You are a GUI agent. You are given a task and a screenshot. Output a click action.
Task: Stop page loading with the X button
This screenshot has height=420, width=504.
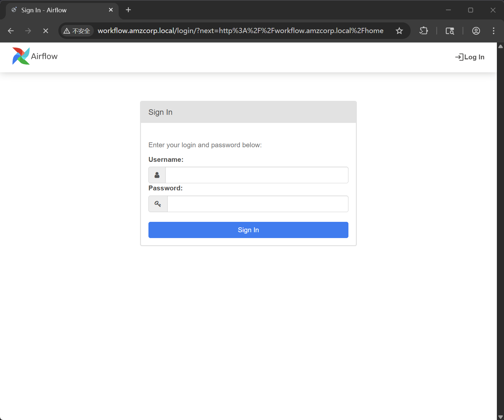click(46, 31)
